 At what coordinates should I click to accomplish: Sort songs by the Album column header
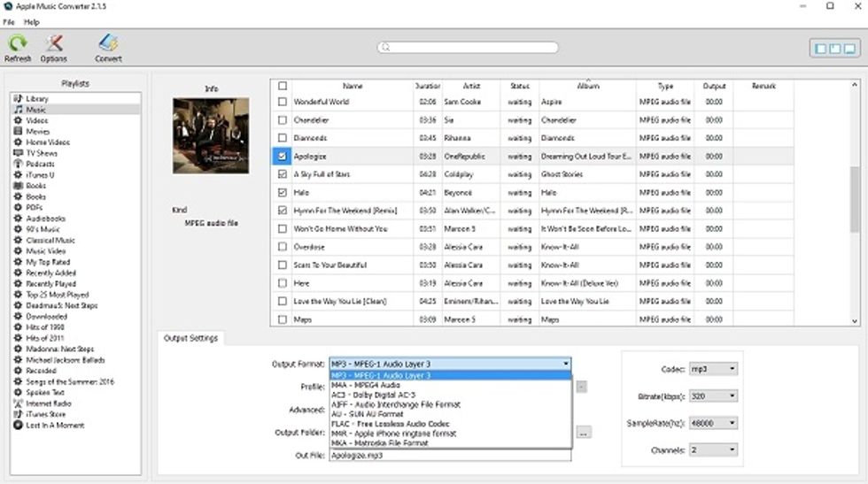click(588, 86)
